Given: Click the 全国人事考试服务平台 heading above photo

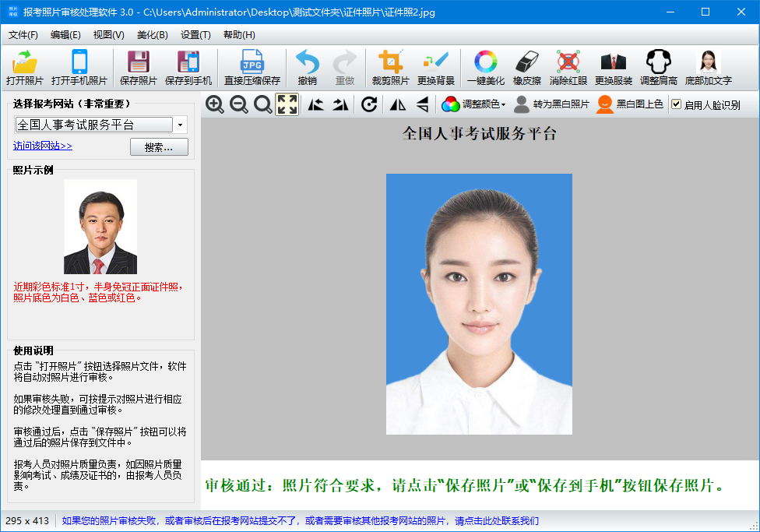Looking at the screenshot, I should [x=480, y=133].
